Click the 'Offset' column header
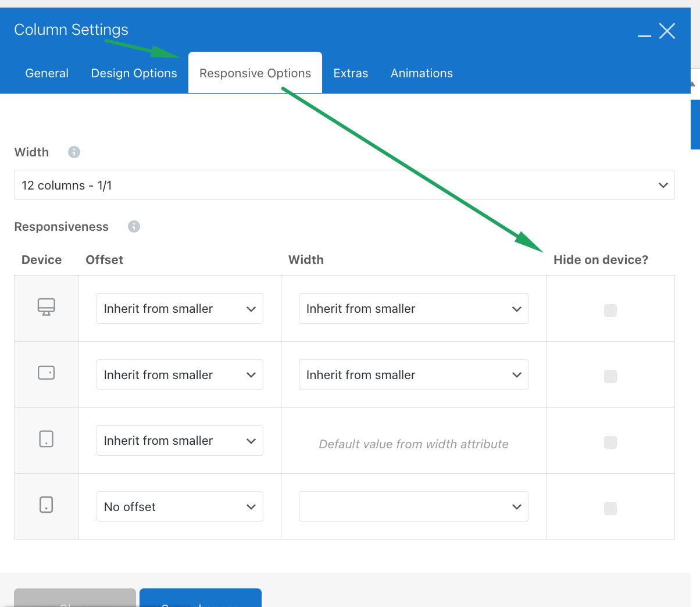 tap(105, 260)
